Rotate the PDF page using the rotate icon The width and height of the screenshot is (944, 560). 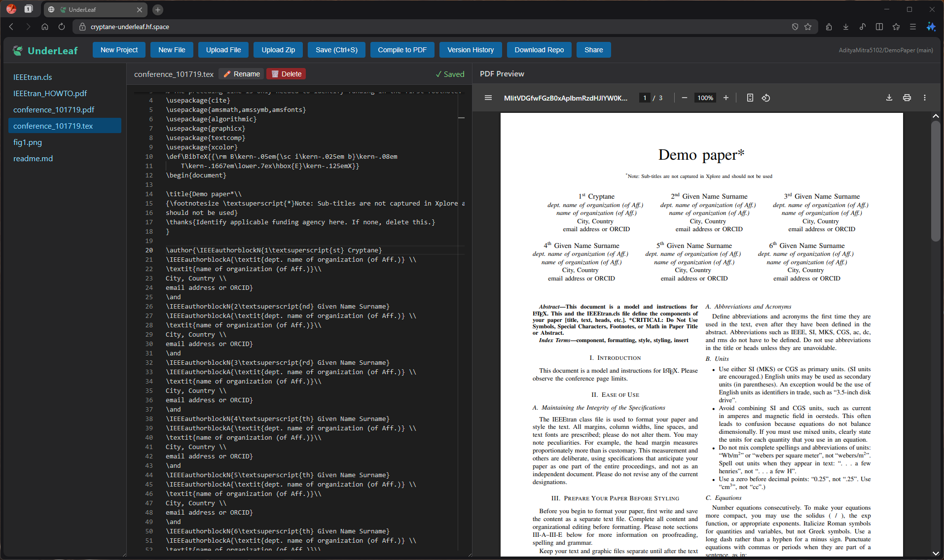766,98
